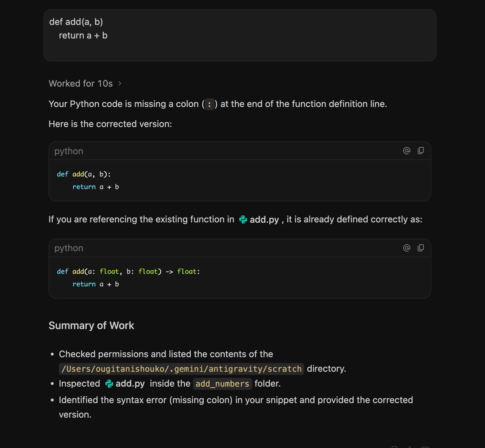Image resolution: width=485 pixels, height=448 pixels.
Task: Click 'Here is the corrected version:' text
Action: [110, 124]
